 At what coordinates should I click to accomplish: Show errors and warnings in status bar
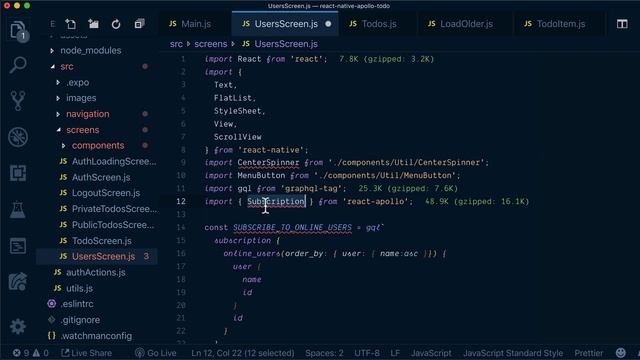point(30,353)
